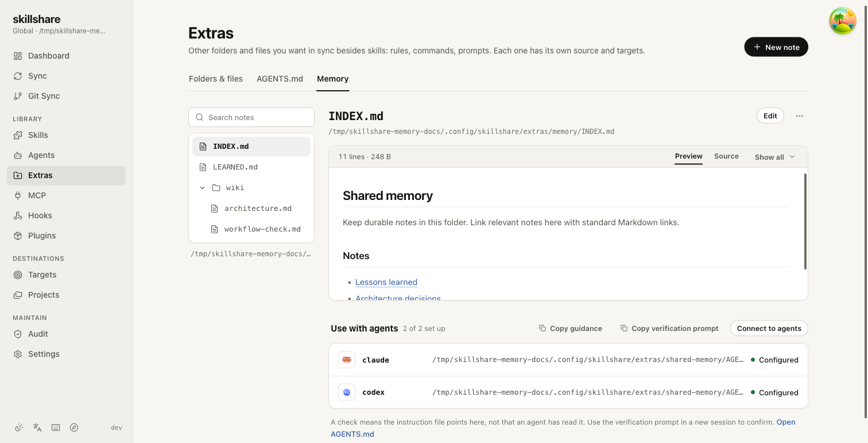Open language switcher icon in footer
Image resolution: width=868 pixels, height=443 pixels.
(x=37, y=427)
